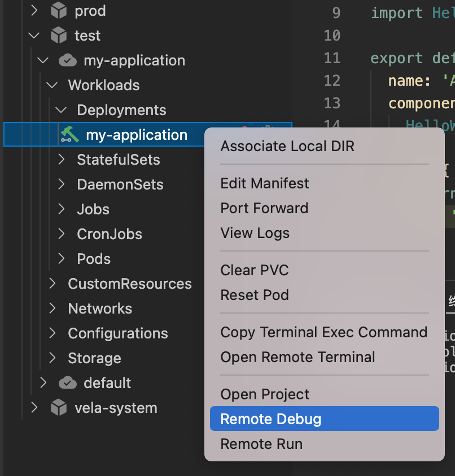Open the Configurations tree item
Viewport: 455px width, 476px height.
click(117, 333)
